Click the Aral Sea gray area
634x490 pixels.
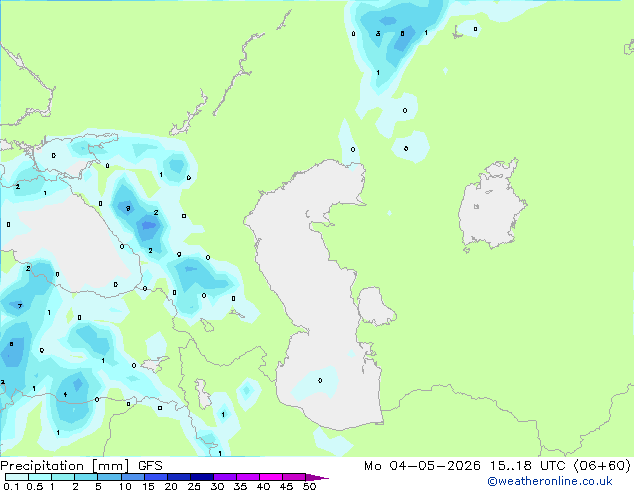point(490,208)
